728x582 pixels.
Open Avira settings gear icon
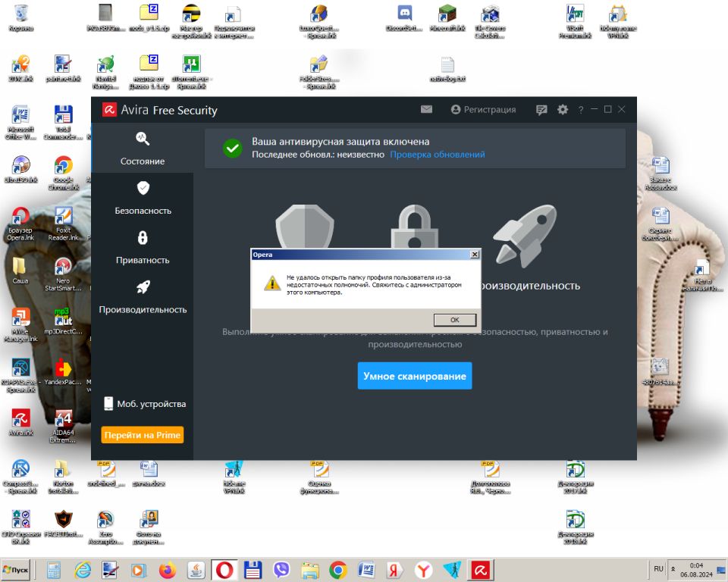coord(562,110)
